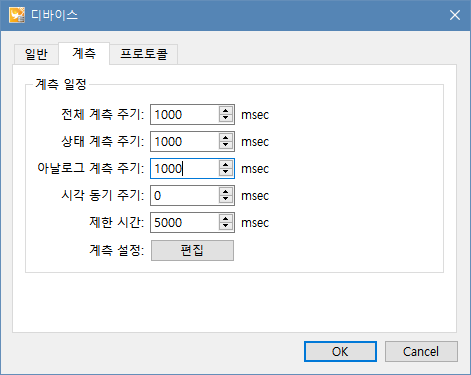
Task: Raise the 시각 동기 주기 value using up arrow
Action: [226, 192]
